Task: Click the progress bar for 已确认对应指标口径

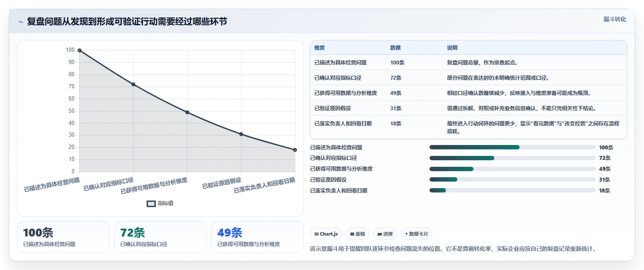Action: pos(513,158)
